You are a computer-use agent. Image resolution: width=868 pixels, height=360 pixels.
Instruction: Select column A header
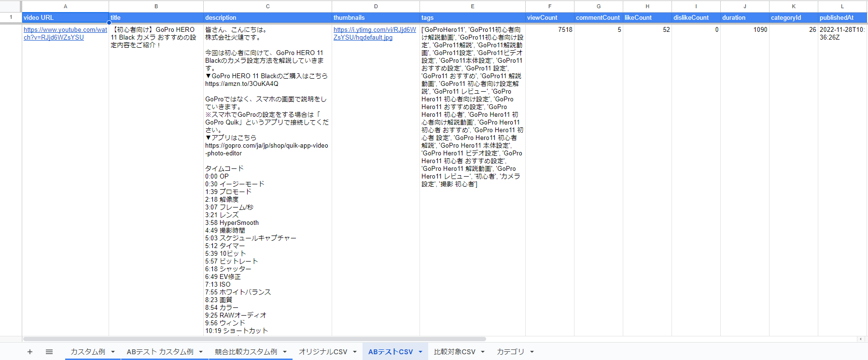pos(65,6)
